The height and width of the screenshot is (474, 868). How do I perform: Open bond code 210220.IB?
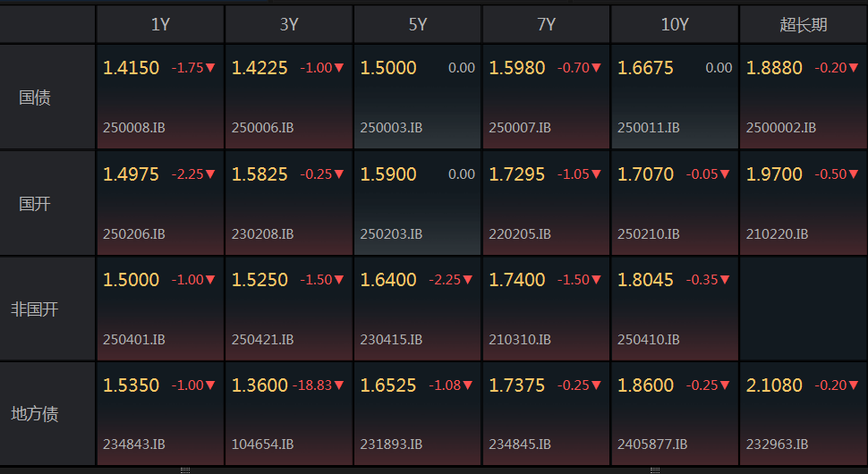click(777, 234)
